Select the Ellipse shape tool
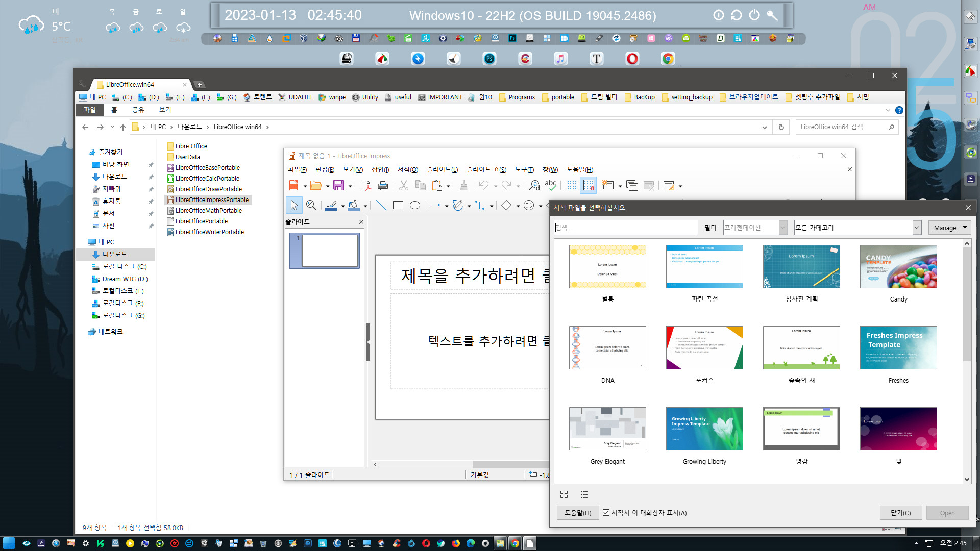980x551 pixels. point(415,205)
